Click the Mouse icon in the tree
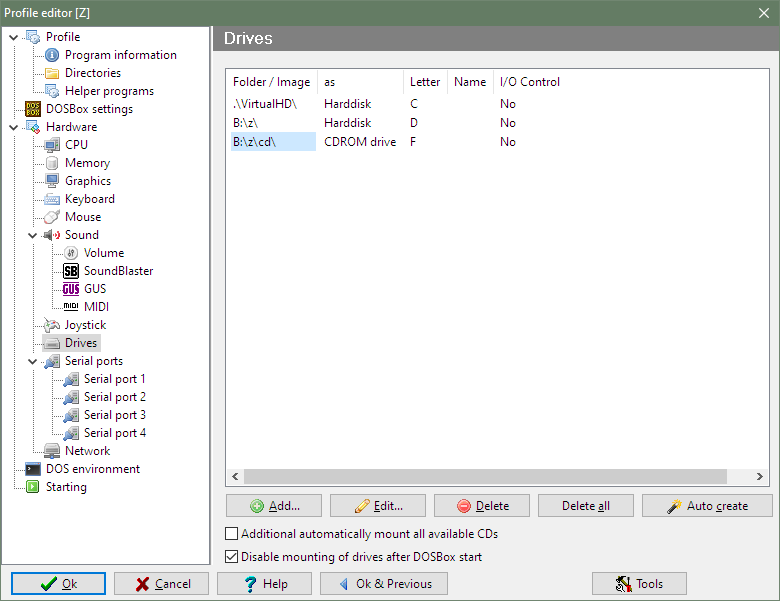Image resolution: width=780 pixels, height=601 pixels. [52, 217]
